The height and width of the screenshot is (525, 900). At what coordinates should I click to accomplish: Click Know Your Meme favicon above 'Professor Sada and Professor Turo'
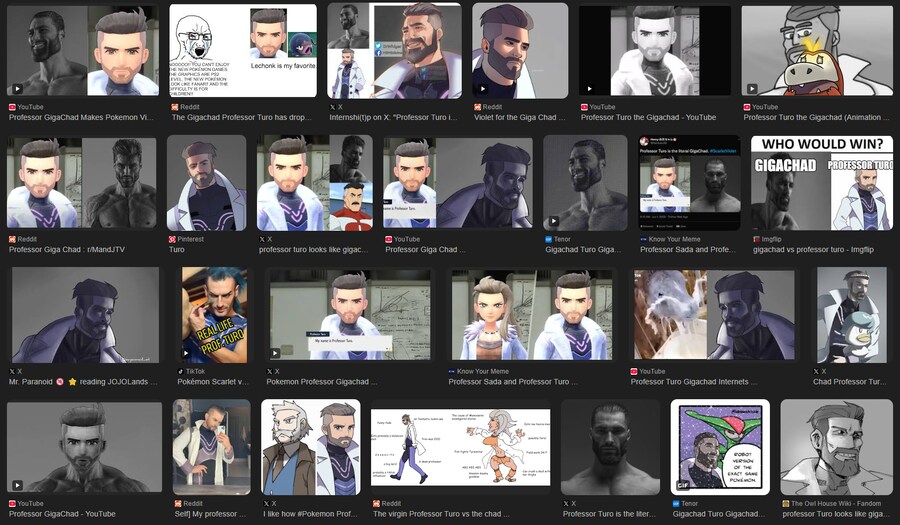point(452,371)
